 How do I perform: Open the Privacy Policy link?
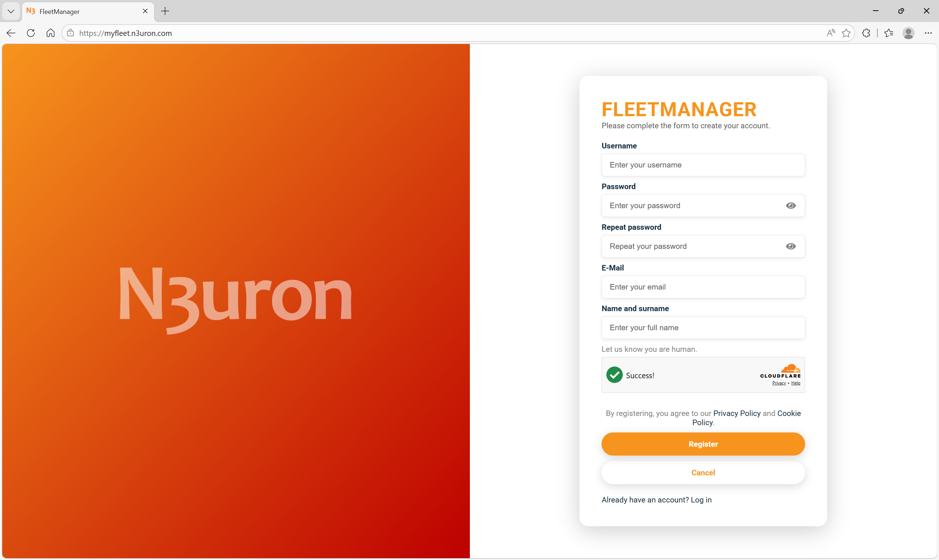pyautogui.click(x=737, y=413)
